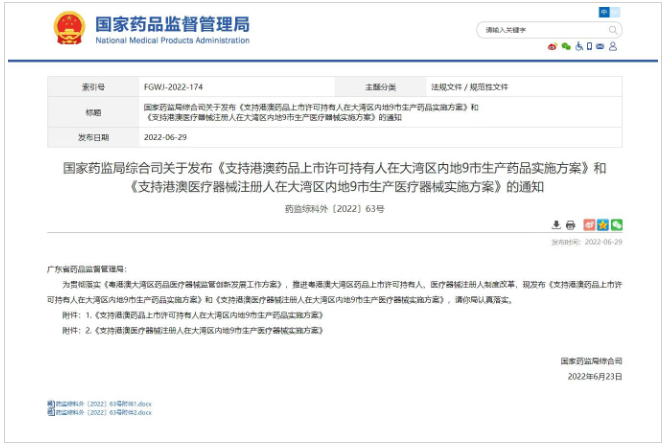Screen dimensions: 665x443
Task: Click the 发布时间 2022-06-29 line
Action: [587, 242]
